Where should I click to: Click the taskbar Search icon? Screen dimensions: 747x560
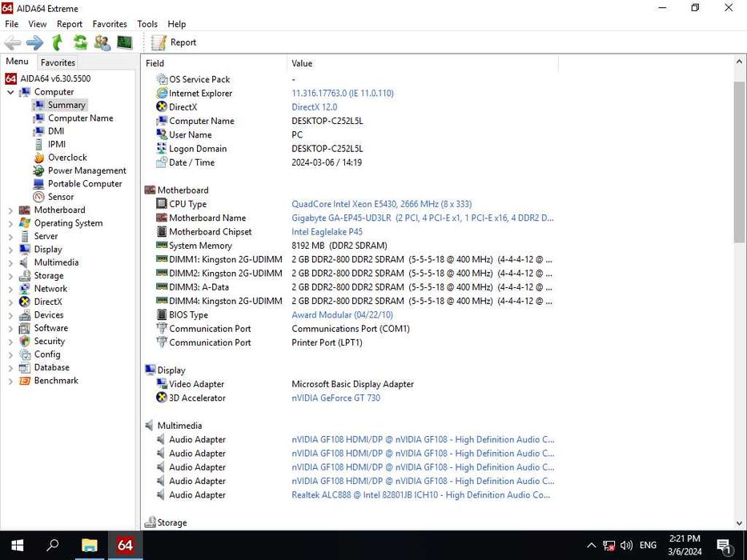coord(52,545)
